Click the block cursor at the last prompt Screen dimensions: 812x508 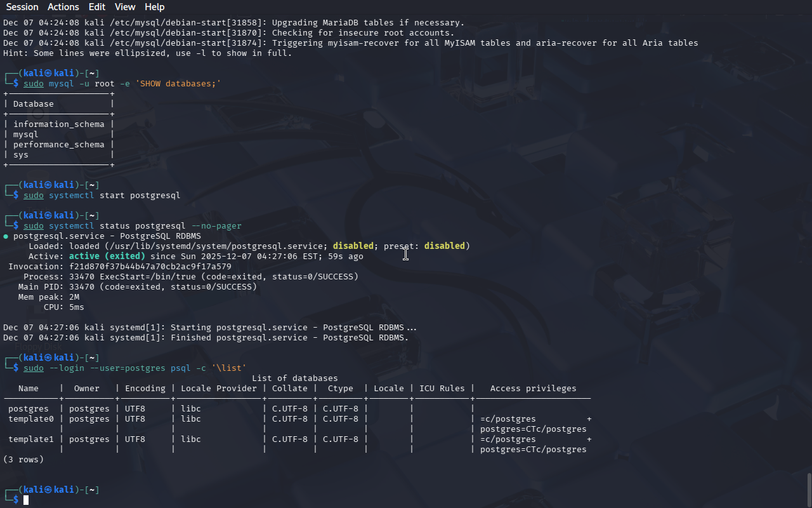pos(26,500)
